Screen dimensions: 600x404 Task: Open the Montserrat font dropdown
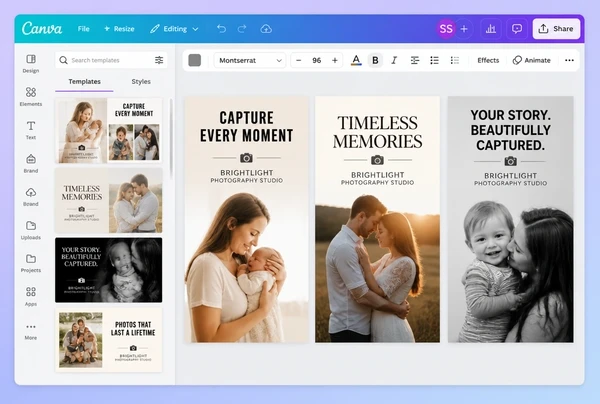250,60
